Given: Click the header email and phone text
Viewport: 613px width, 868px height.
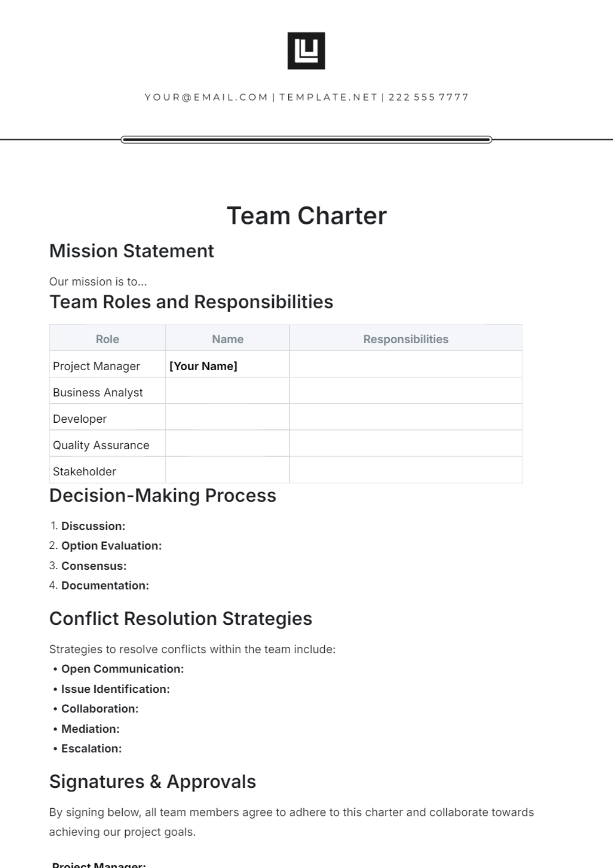Looking at the screenshot, I should pos(306,97).
